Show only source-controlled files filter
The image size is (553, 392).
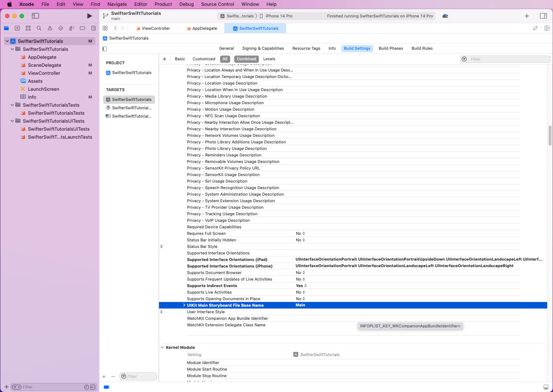pyautogui.click(x=93, y=387)
